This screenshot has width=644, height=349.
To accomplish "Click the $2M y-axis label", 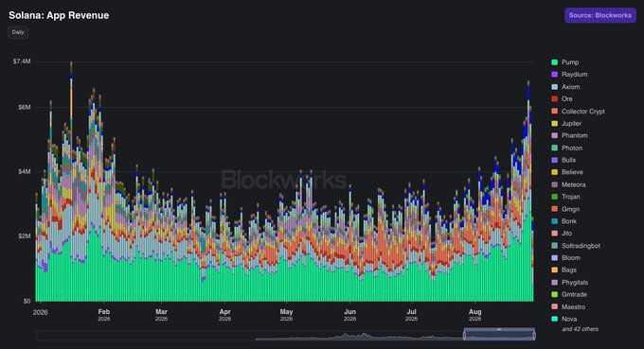I will pos(25,236).
